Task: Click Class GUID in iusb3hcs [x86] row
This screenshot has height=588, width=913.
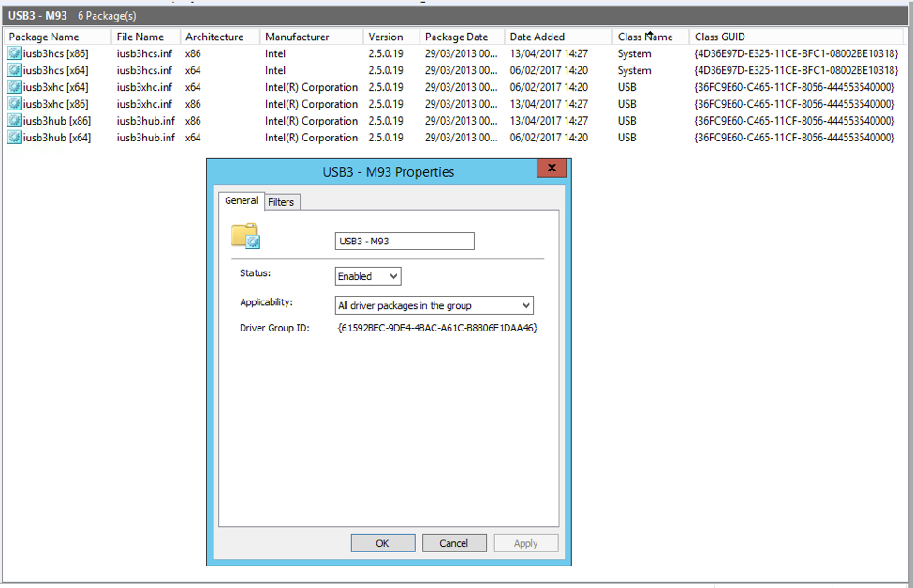Action: (796, 53)
